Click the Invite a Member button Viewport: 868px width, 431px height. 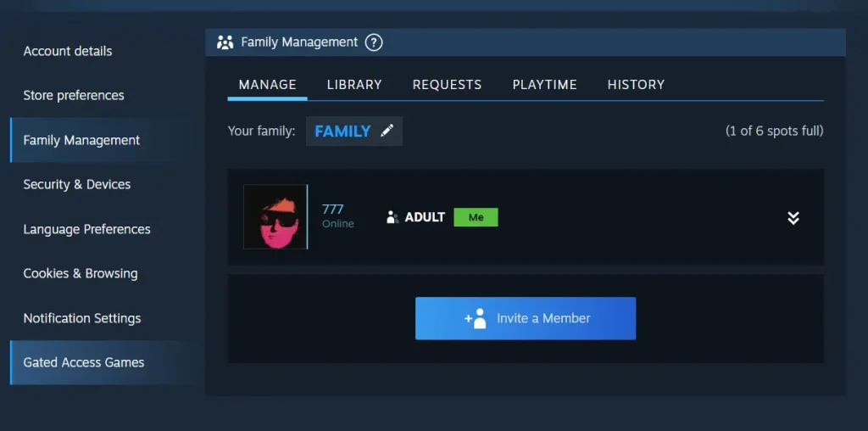(526, 318)
